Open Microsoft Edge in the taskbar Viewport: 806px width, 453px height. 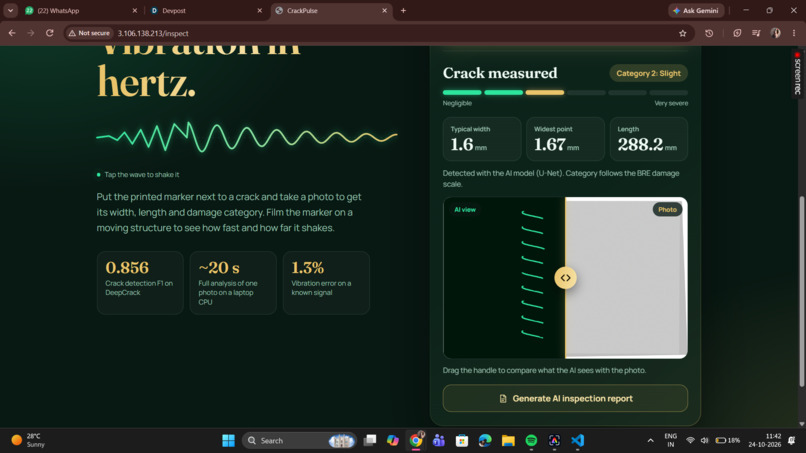click(485, 441)
